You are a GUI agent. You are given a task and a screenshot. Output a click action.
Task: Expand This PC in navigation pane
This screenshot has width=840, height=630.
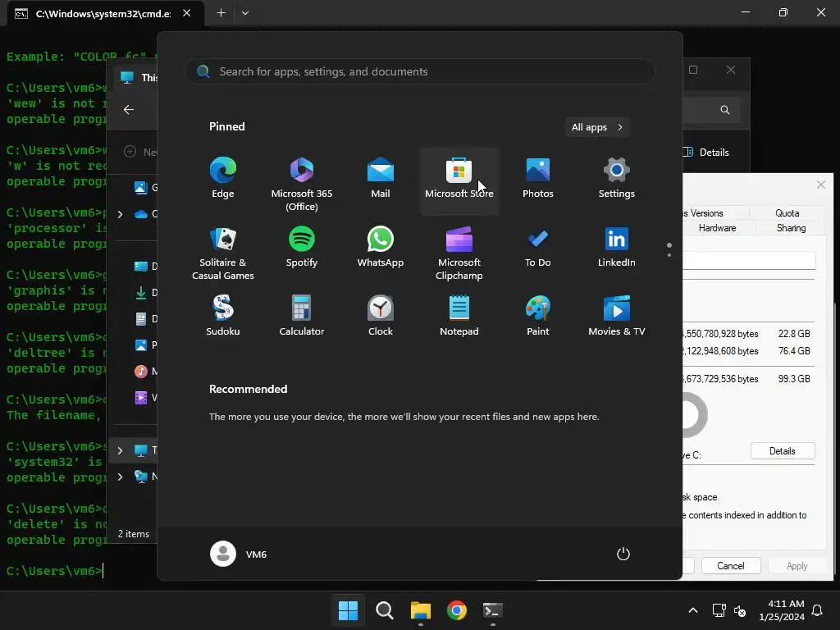(x=120, y=450)
